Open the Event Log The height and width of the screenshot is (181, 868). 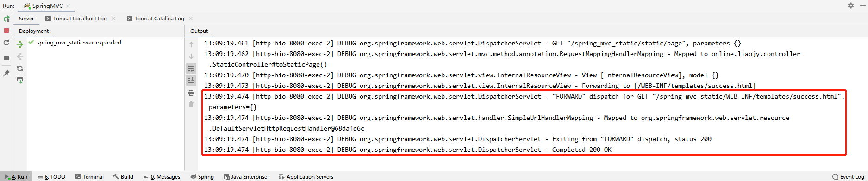click(848, 177)
